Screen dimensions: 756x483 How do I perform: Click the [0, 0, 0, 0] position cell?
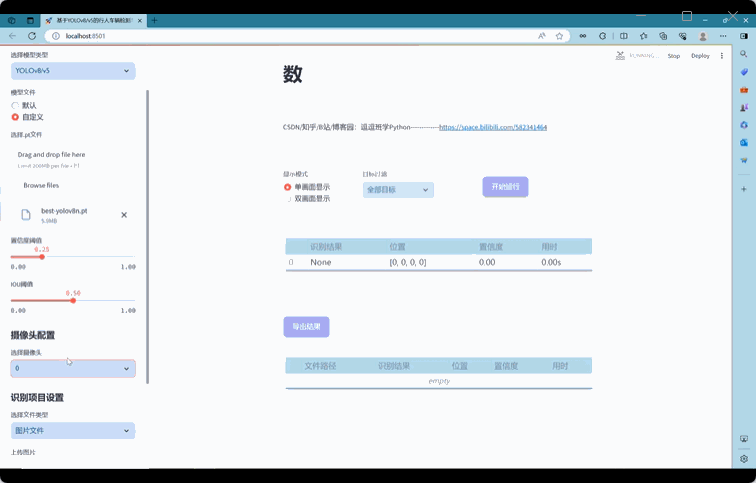pyautogui.click(x=408, y=262)
